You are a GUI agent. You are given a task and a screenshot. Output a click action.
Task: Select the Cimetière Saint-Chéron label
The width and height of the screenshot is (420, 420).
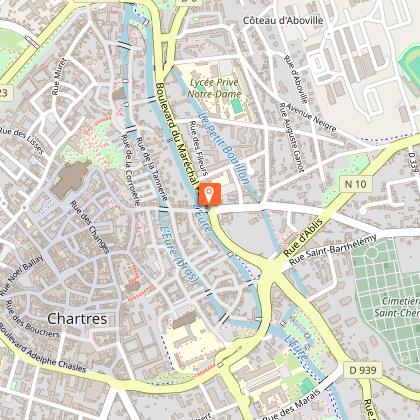[x=397, y=307]
